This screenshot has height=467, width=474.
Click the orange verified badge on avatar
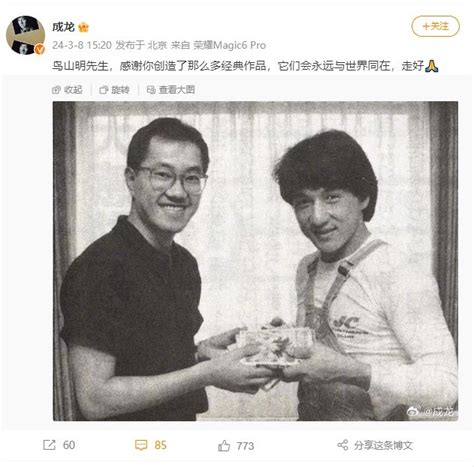pyautogui.click(x=40, y=50)
